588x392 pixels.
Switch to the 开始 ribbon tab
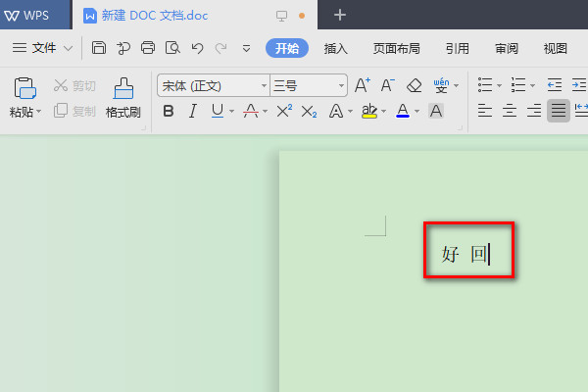coord(287,48)
